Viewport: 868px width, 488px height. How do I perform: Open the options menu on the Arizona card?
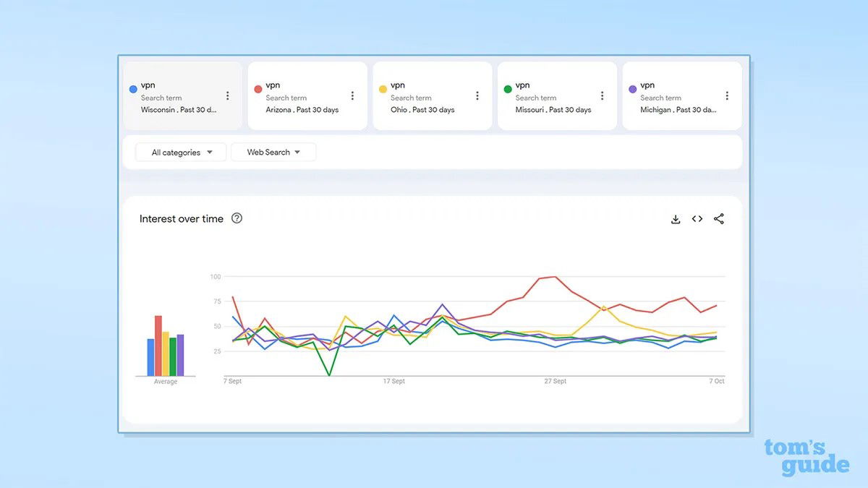352,95
